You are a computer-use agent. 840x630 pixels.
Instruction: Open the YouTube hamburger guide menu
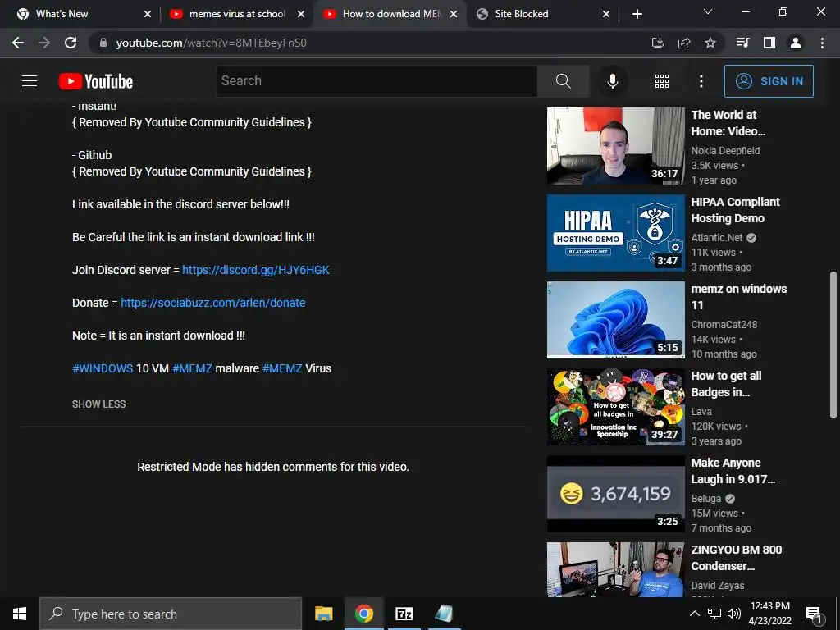coord(30,81)
